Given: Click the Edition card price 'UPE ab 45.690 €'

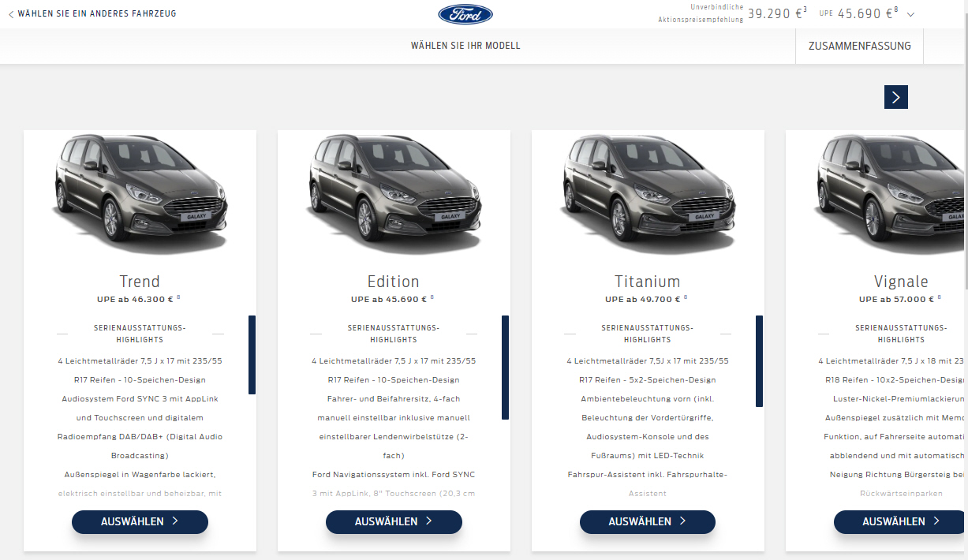Looking at the screenshot, I should click(x=391, y=300).
